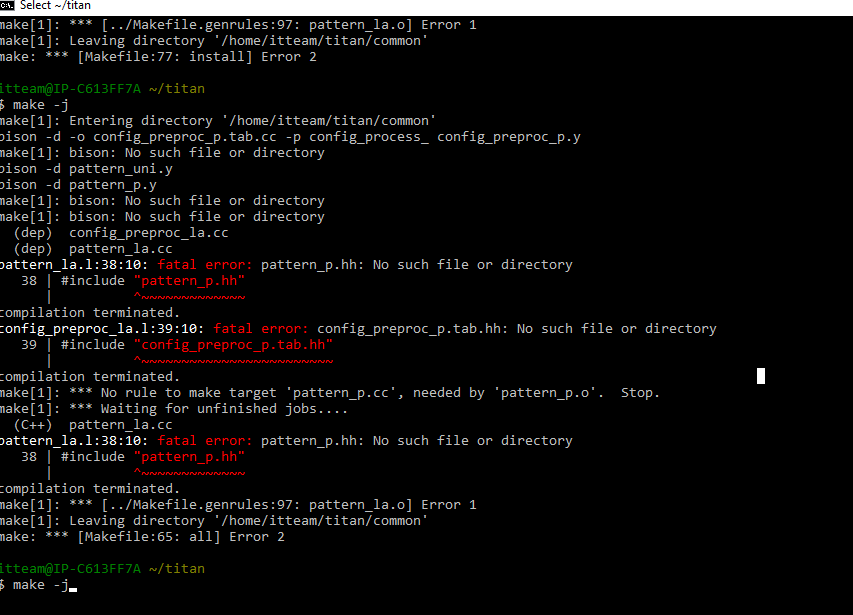Click the 'No rule to make target' line

[x=330, y=393]
